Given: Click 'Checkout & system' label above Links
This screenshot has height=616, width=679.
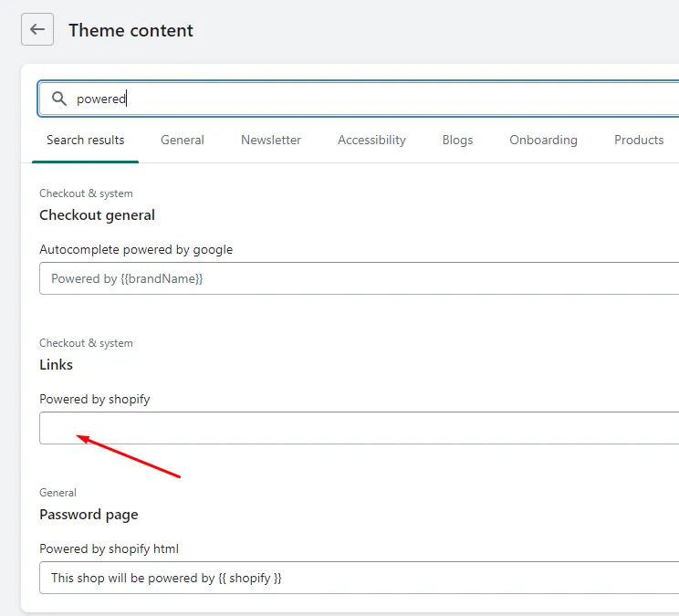Looking at the screenshot, I should [86, 343].
